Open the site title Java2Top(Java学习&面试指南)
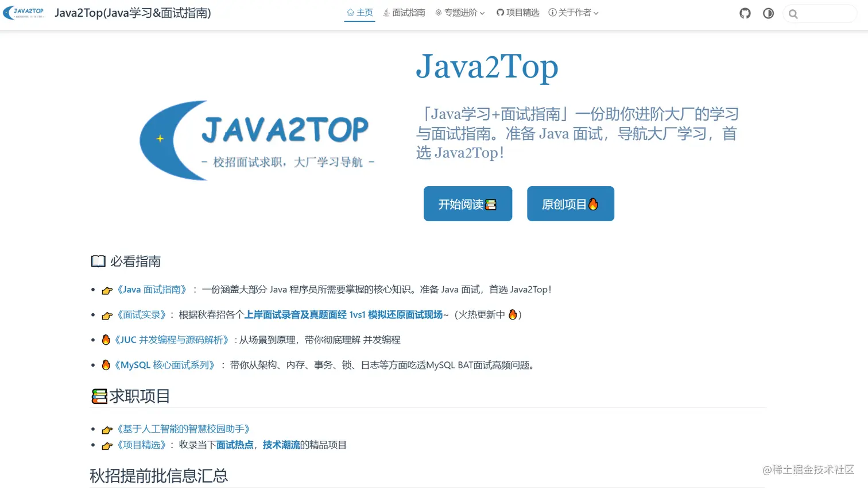Viewport: 868px width, 489px height. point(133,13)
